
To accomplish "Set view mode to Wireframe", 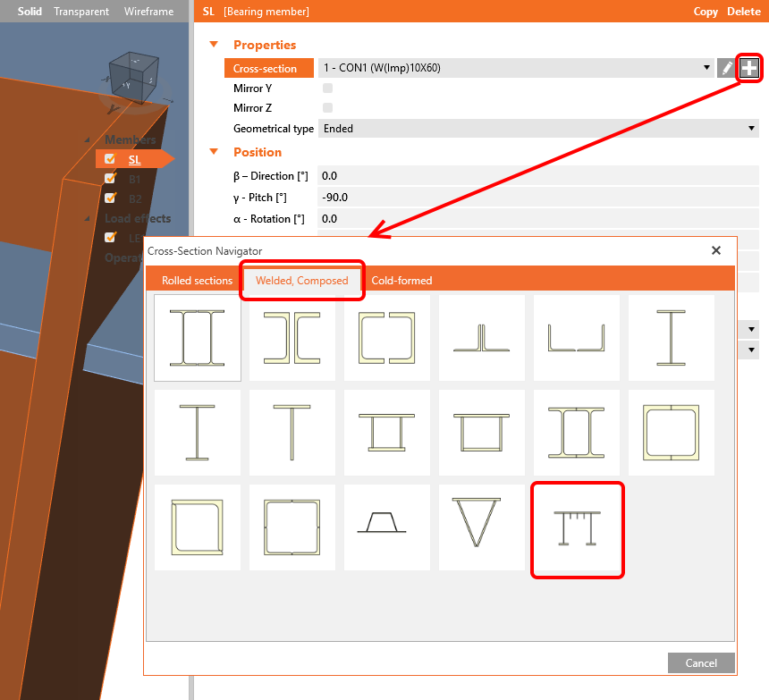I will pyautogui.click(x=148, y=12).
